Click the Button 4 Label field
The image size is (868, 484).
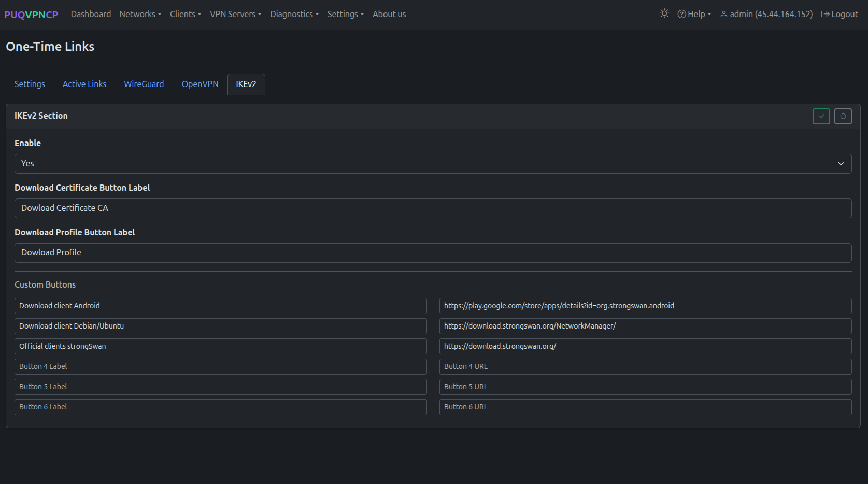[x=221, y=366]
